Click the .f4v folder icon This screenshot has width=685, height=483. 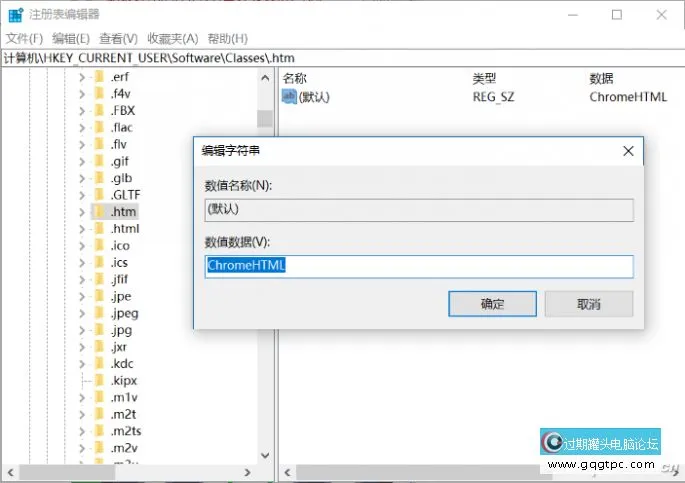[100, 93]
